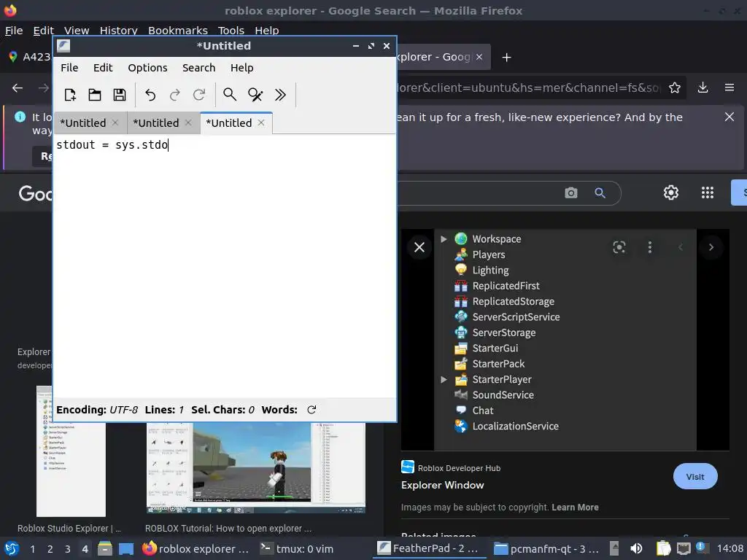Click the tmux: 0 vim taskbar entry
Screen dimensions: 747x560
point(297,549)
